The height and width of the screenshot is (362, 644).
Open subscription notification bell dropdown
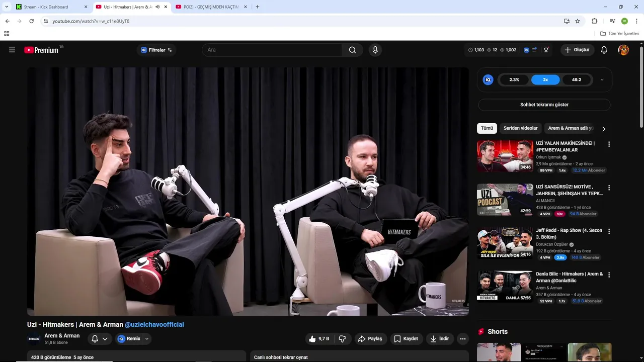point(99,339)
